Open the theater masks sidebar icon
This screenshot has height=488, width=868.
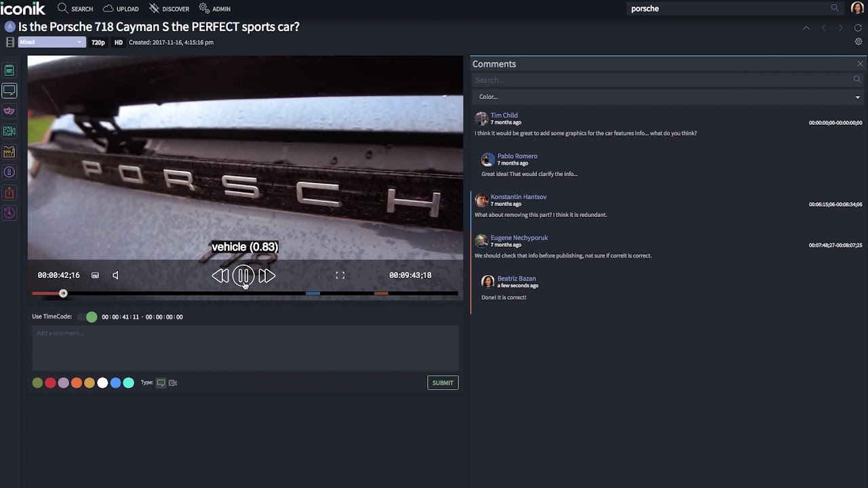9,111
